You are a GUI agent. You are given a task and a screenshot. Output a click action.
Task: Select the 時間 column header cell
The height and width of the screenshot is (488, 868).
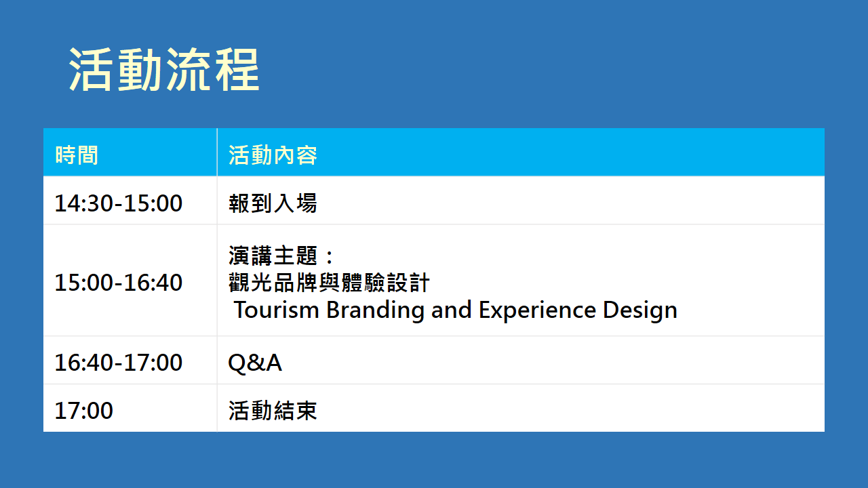(77, 155)
